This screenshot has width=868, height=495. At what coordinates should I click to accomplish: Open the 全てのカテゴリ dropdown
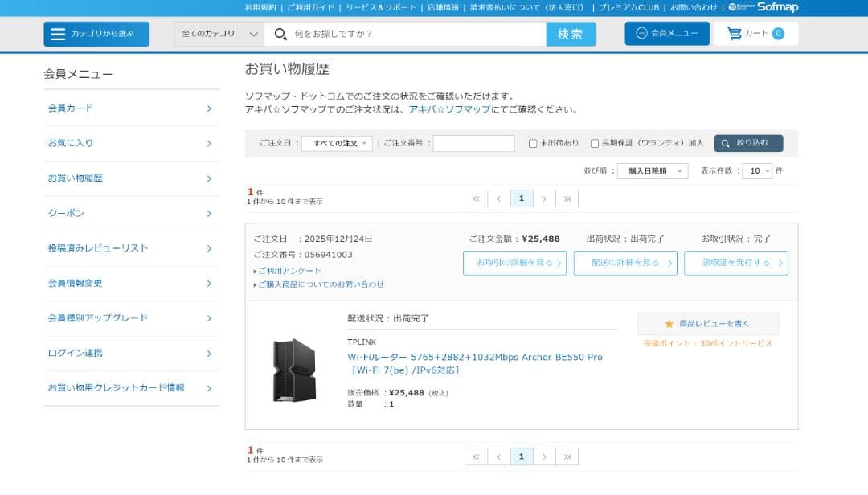pos(219,34)
